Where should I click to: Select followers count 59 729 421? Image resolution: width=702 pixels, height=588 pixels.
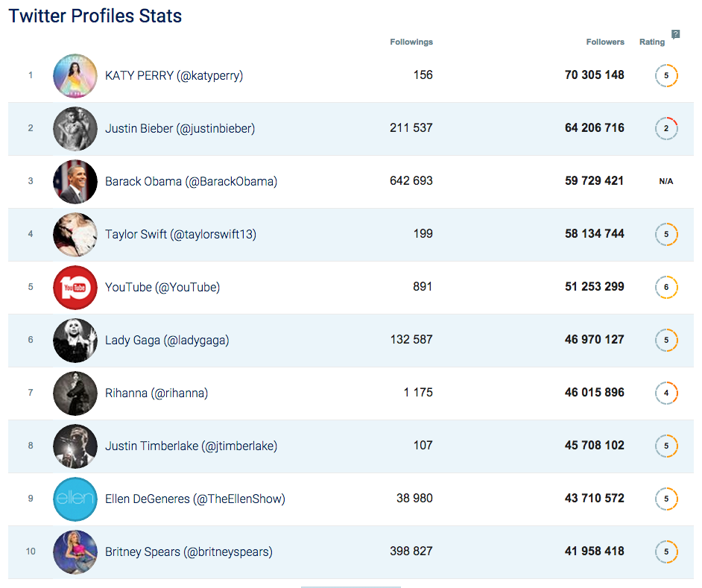coord(595,180)
